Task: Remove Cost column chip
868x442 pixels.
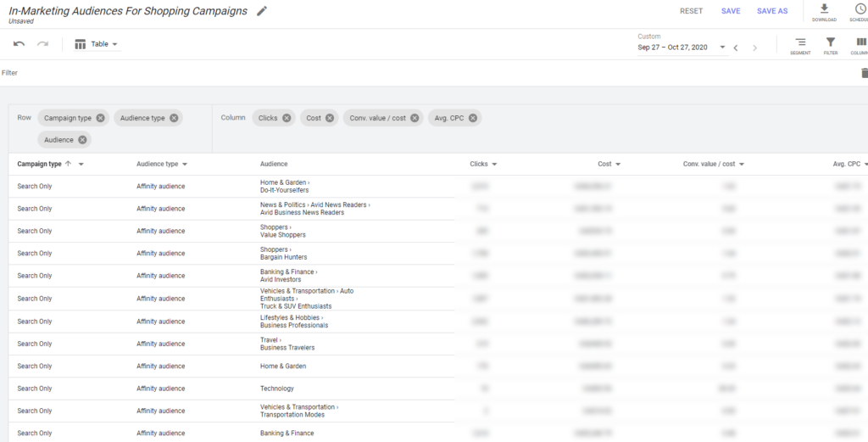Action: tap(330, 118)
